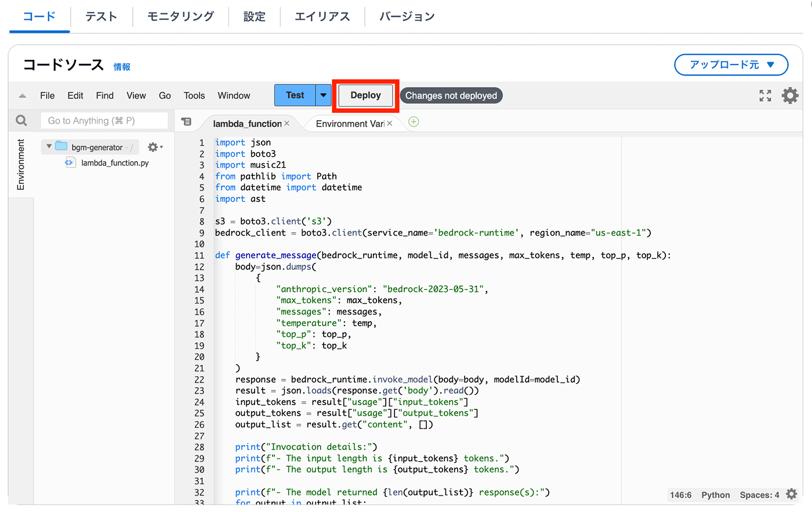Click Spaces: 4 indentation setting
812x512 pixels.
click(x=759, y=495)
